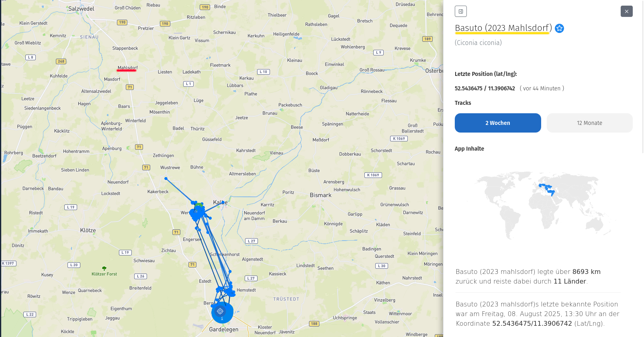Click the current position target marker
Screen dimensions: 644x337
220,311
